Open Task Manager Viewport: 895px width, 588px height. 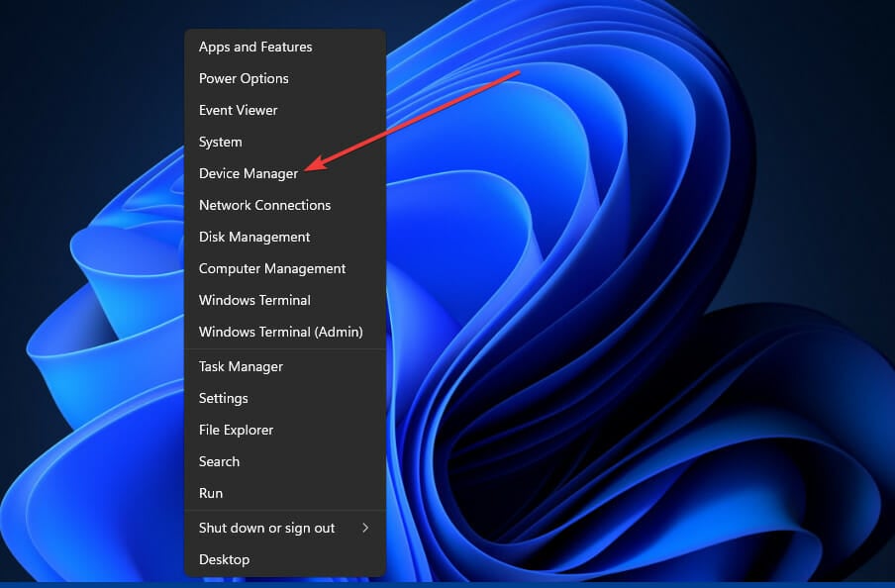(285, 366)
